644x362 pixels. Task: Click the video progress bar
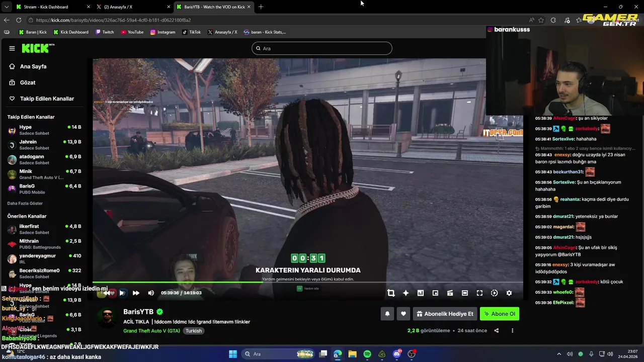pos(307,282)
